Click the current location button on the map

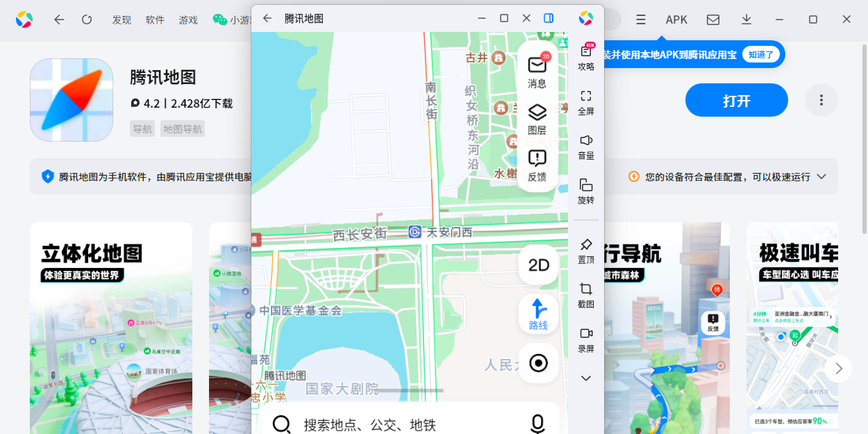538,363
